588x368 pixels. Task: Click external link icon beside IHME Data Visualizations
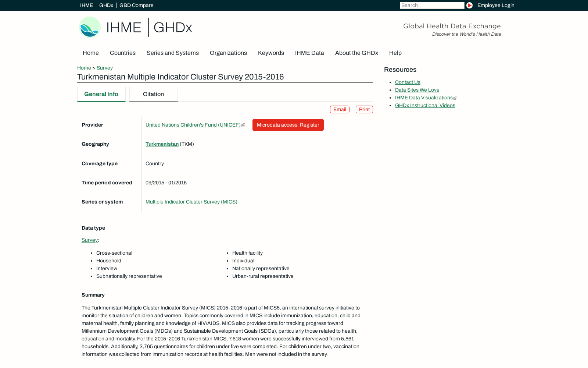pos(455,98)
